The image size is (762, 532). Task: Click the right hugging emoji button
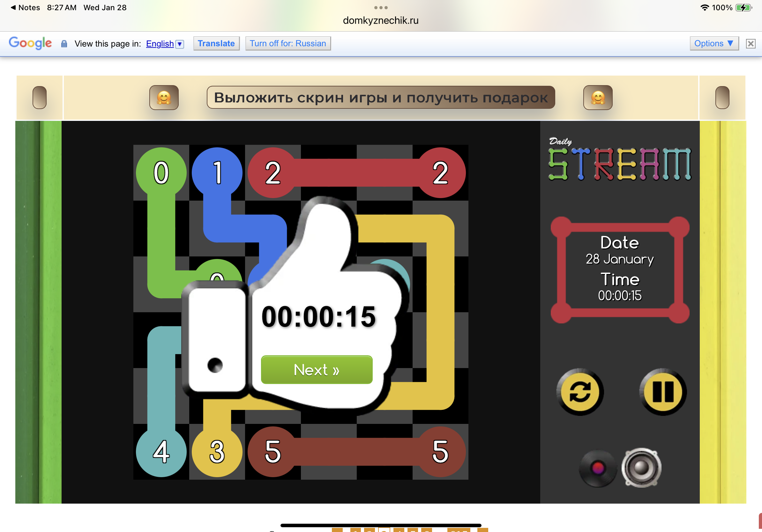click(x=598, y=98)
